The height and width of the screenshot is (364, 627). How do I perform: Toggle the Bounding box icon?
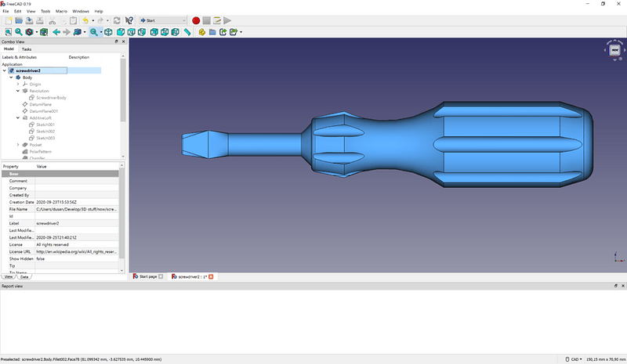[44, 32]
